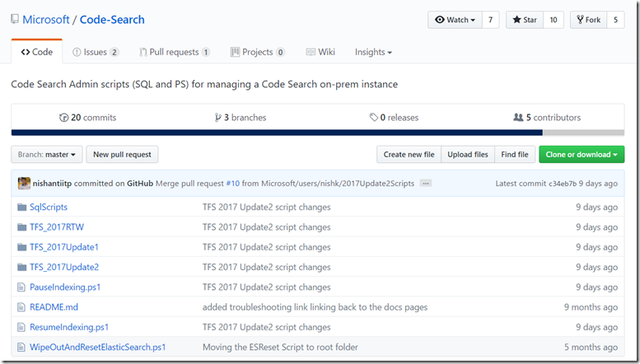Click the TFS_2017Update1 folder icon
This screenshot has width=640, height=364.
coord(22,247)
